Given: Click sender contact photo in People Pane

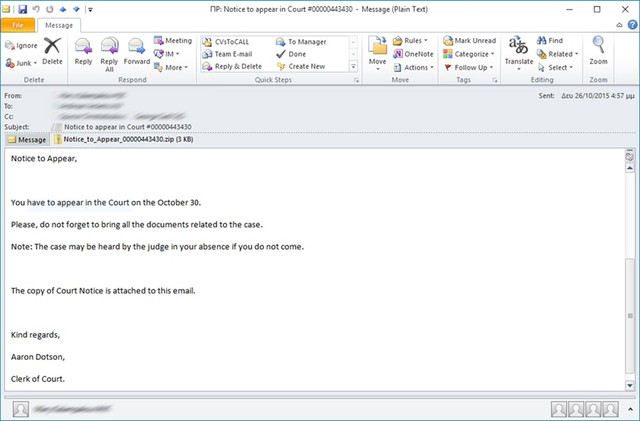Looking at the screenshot, I should [20, 409].
